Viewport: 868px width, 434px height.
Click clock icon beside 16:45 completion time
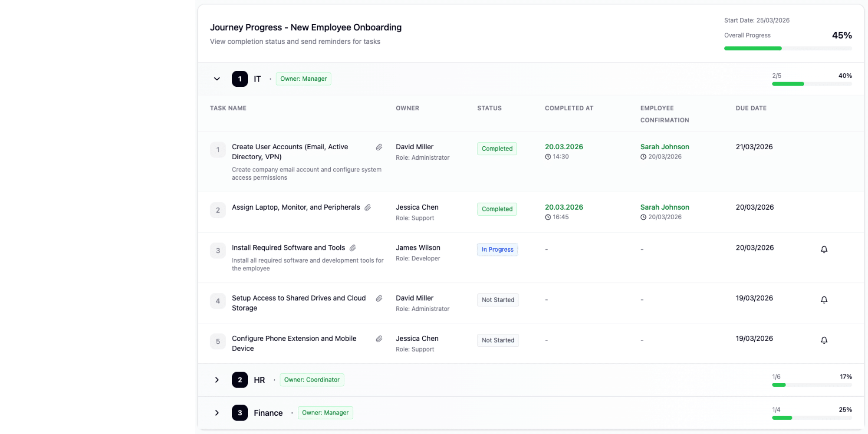point(548,217)
